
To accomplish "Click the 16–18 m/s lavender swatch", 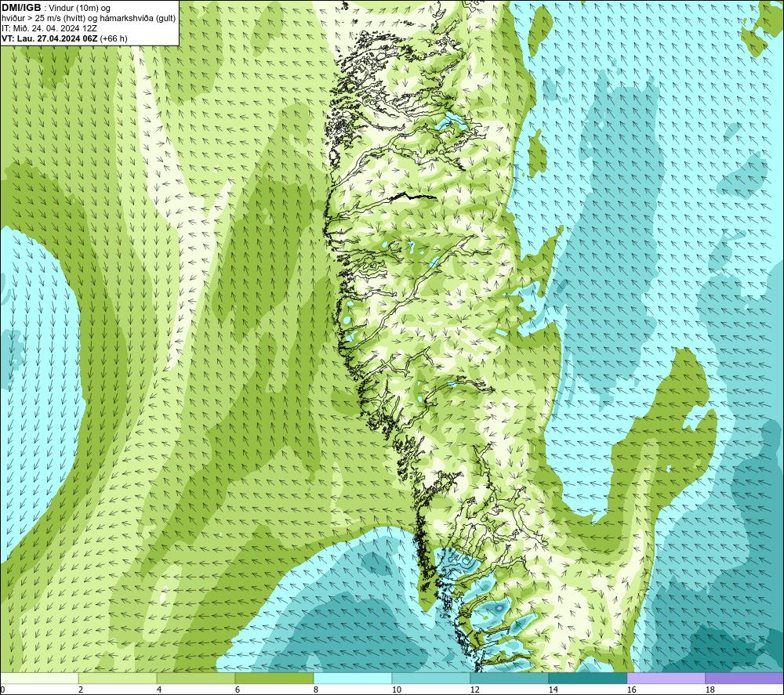I will pyautogui.click(x=666, y=678).
